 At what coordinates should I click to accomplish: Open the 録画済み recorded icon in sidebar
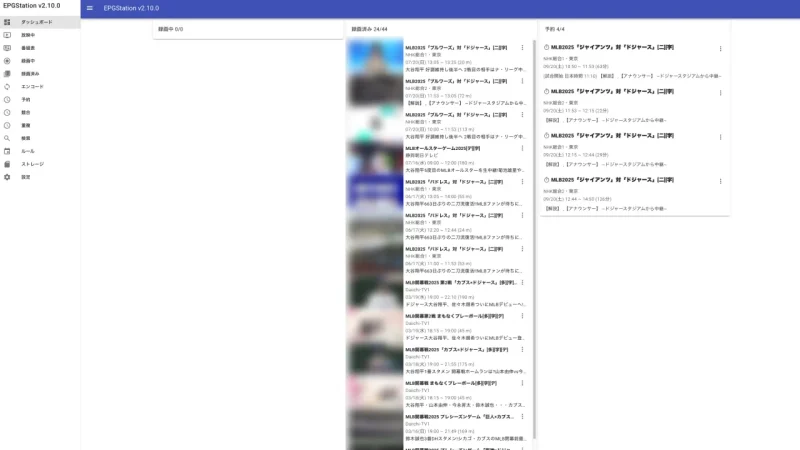click(7, 74)
